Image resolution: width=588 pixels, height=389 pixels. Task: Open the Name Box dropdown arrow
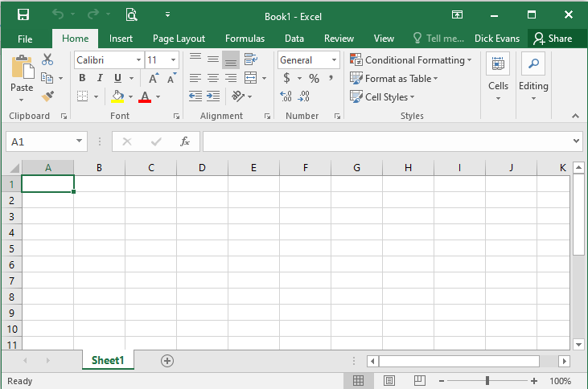[x=79, y=141]
